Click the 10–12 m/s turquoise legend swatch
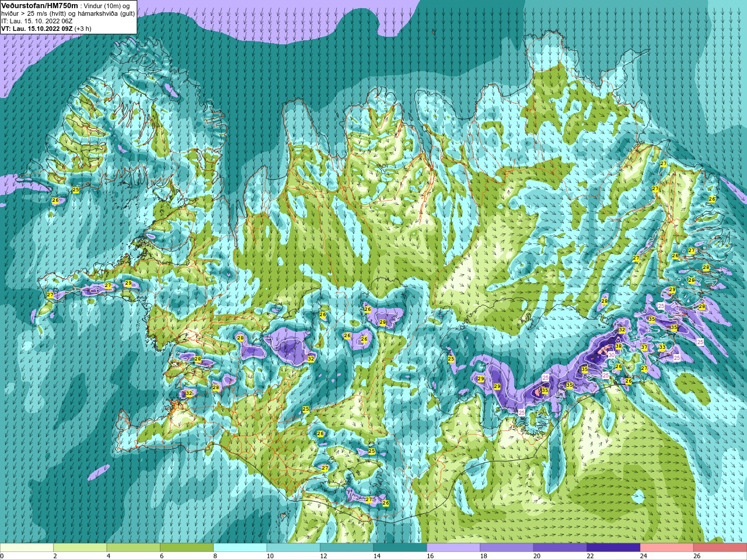The width and height of the screenshot is (747, 560). pyautogui.click(x=294, y=548)
